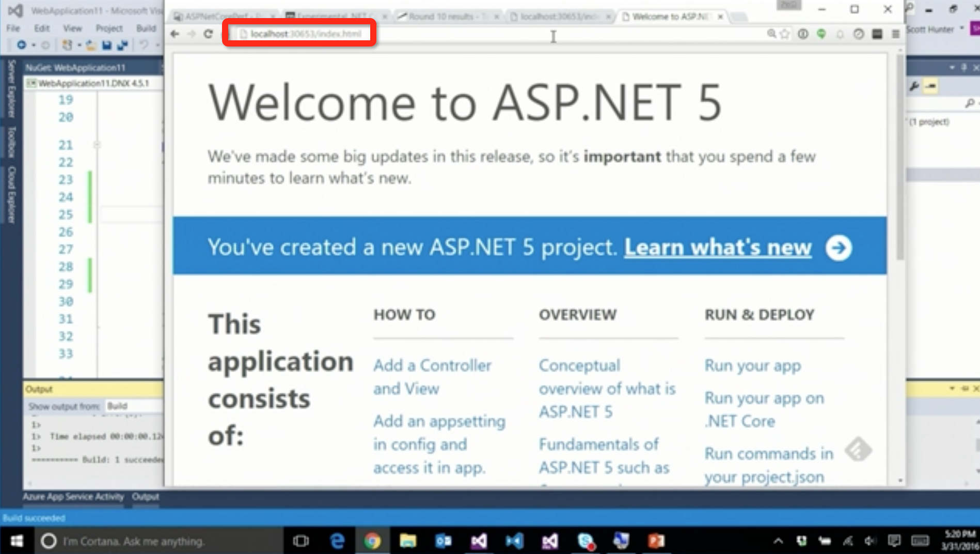The image size is (980, 554).
Task: Click Undo in Visual Studio toolbar
Action: [144, 45]
